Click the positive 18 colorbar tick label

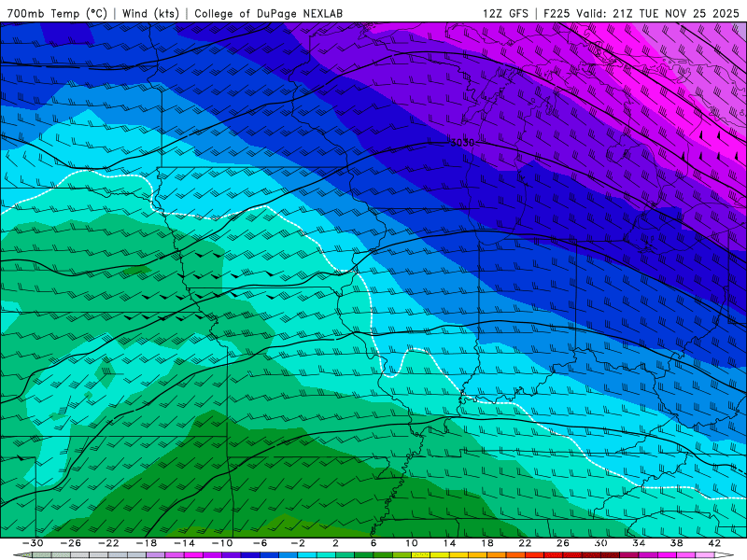pyautogui.click(x=486, y=543)
